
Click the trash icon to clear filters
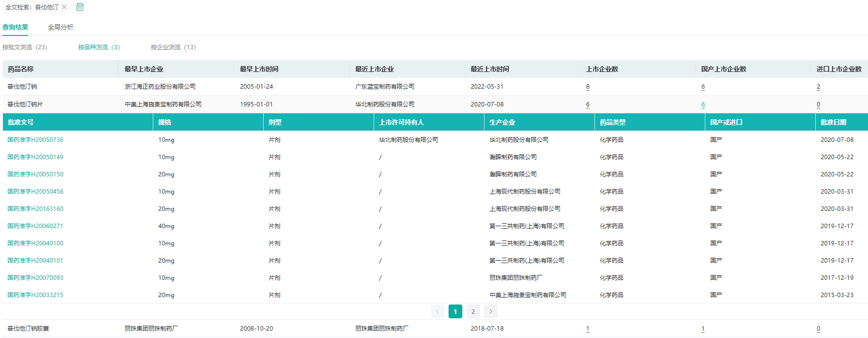(80, 7)
